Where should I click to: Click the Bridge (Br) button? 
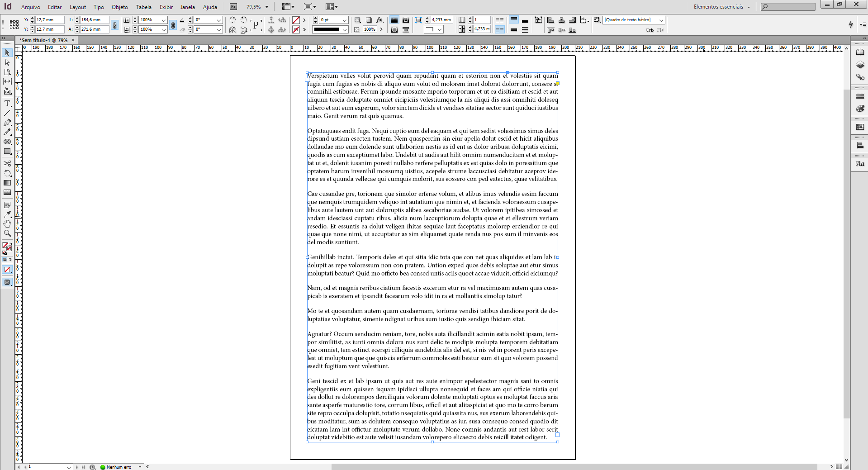coord(233,7)
